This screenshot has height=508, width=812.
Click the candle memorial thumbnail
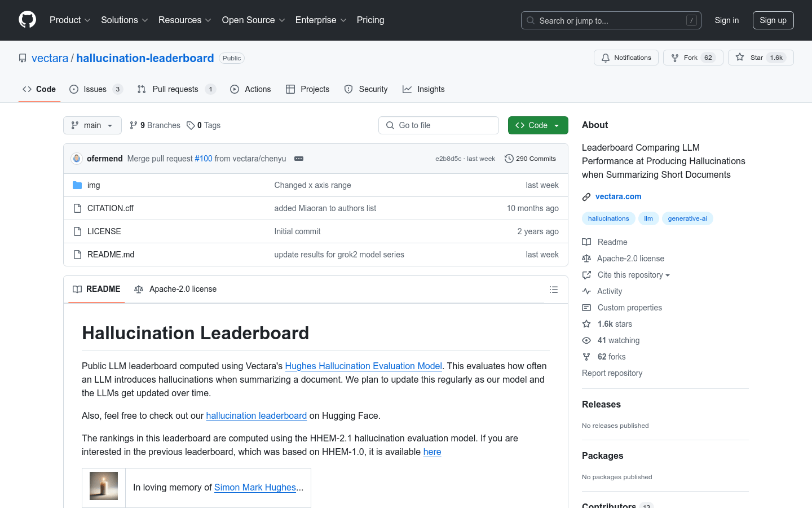[104, 486]
